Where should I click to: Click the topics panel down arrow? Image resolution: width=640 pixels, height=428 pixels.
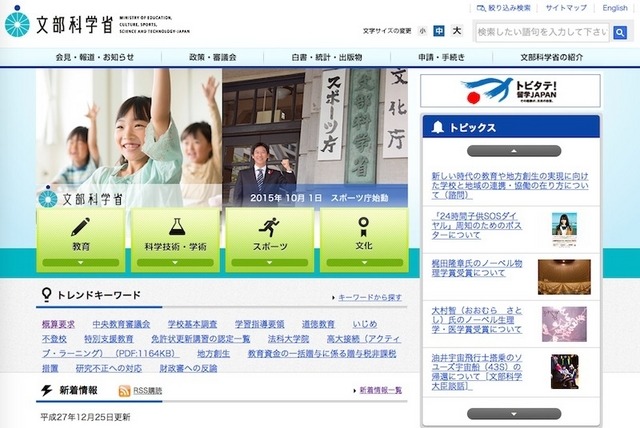514,414
